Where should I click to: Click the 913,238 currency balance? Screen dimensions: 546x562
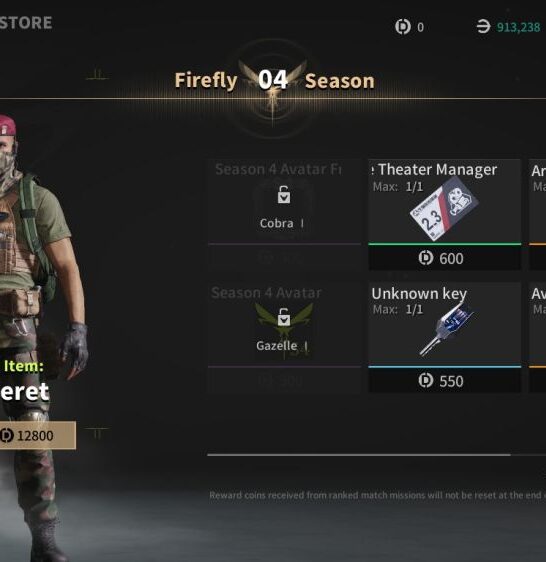[518, 27]
